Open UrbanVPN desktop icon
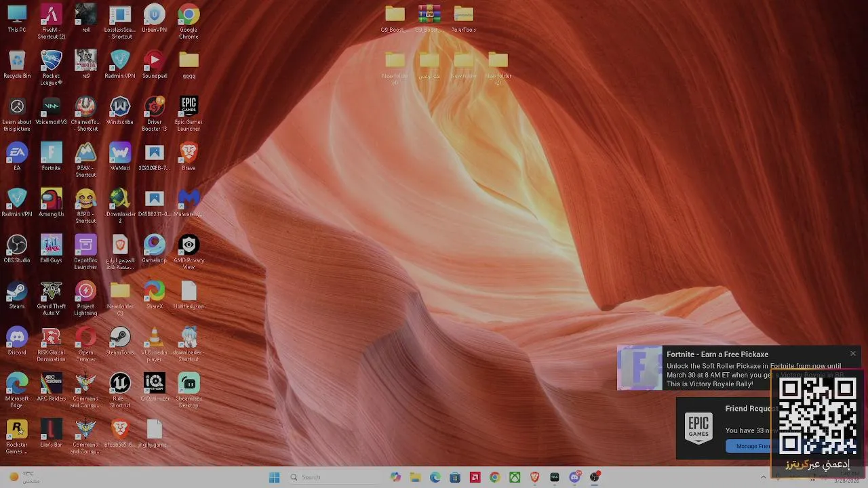The image size is (868, 488). 154,18
